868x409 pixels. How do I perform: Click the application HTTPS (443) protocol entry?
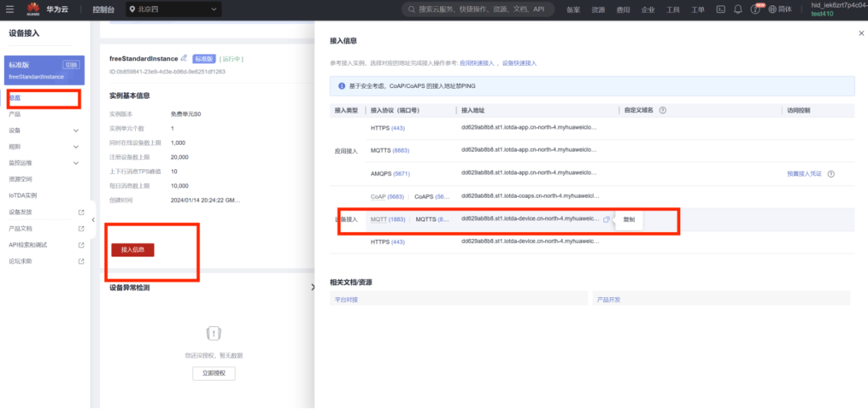[x=388, y=128]
